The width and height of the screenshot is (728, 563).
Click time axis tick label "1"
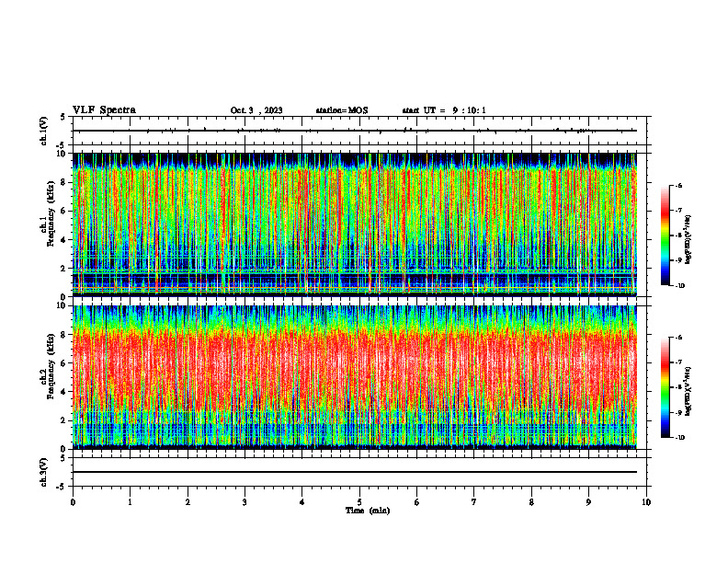[130, 502]
